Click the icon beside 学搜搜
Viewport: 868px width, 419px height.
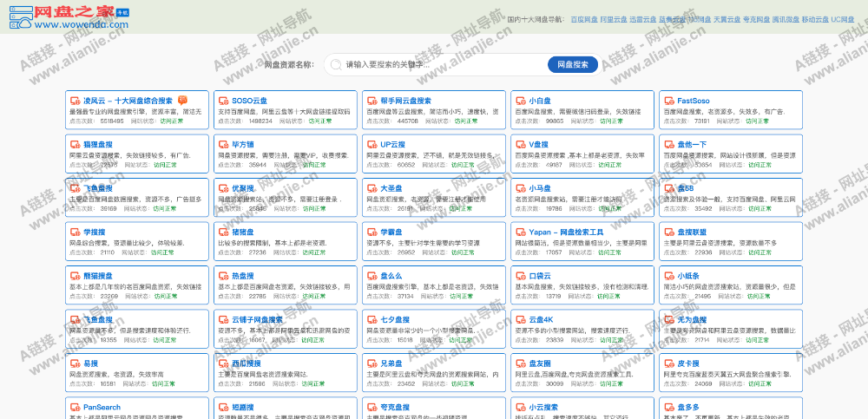point(76,232)
